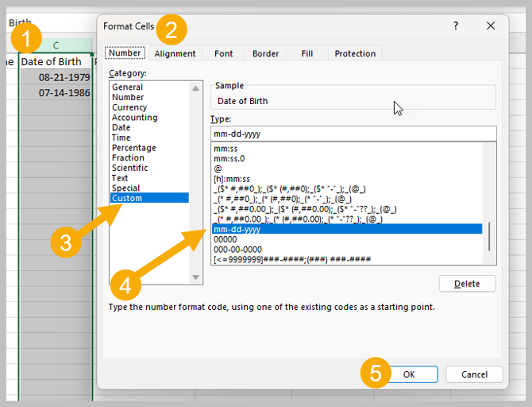Go to the Border tab
532x407 pixels.
click(266, 54)
